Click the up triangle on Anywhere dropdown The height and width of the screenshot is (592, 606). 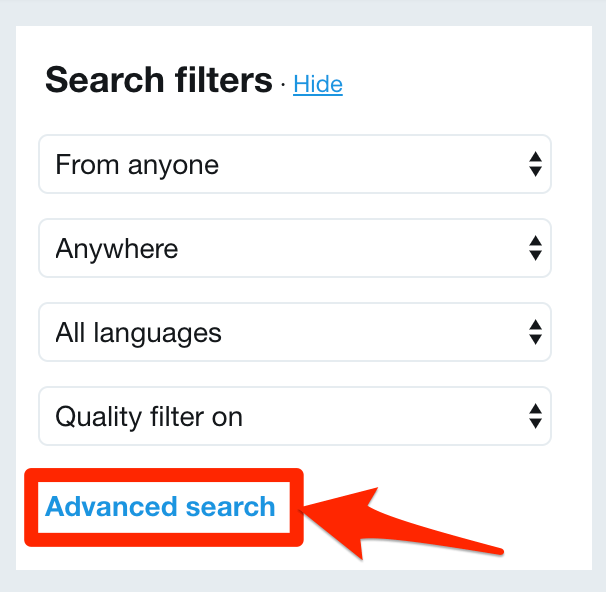click(x=536, y=241)
